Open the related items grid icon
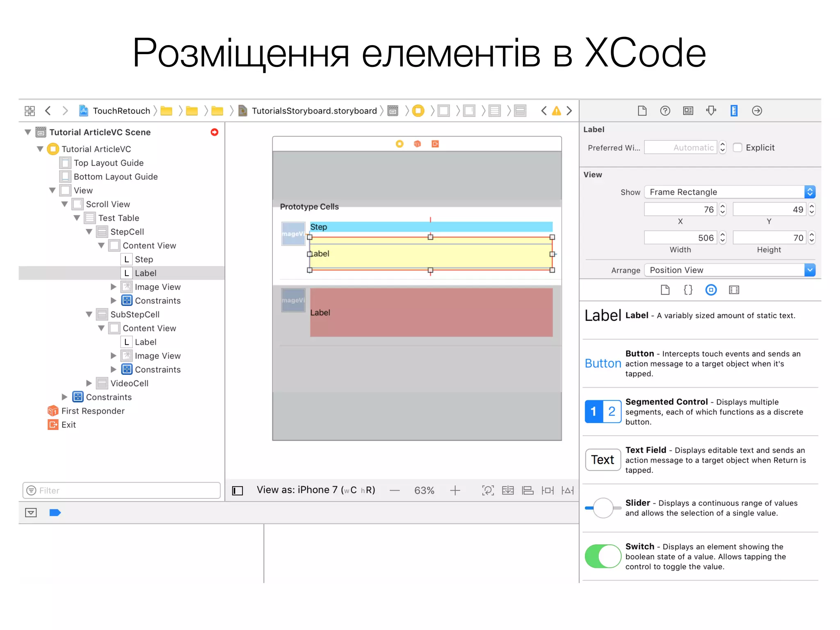840x630 pixels. coord(30,111)
